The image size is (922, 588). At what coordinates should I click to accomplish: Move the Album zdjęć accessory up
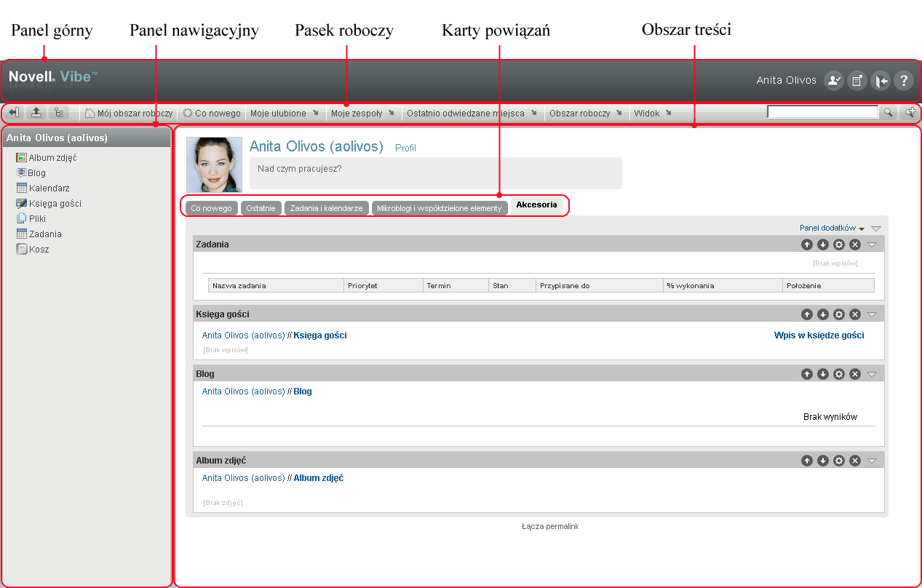(807, 461)
